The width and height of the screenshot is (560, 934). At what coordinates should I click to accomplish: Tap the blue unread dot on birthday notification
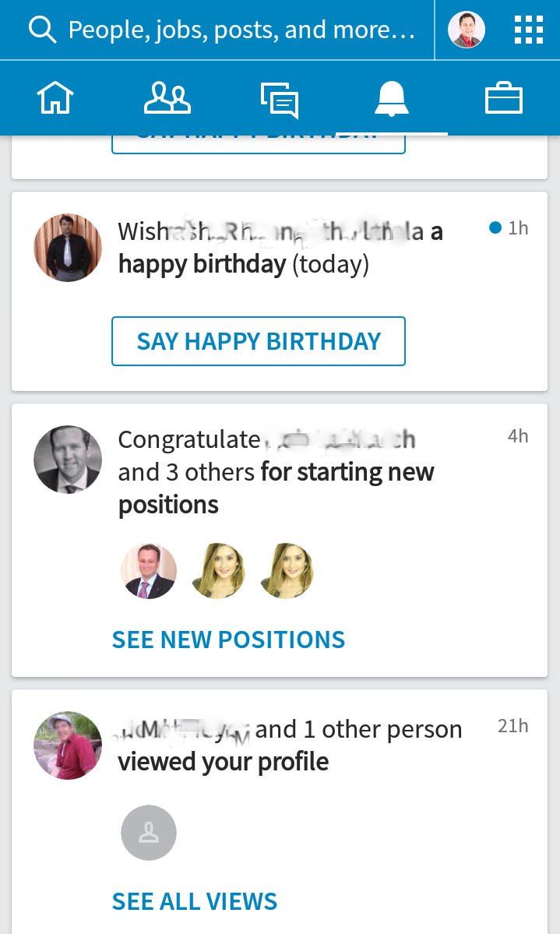pyautogui.click(x=495, y=228)
